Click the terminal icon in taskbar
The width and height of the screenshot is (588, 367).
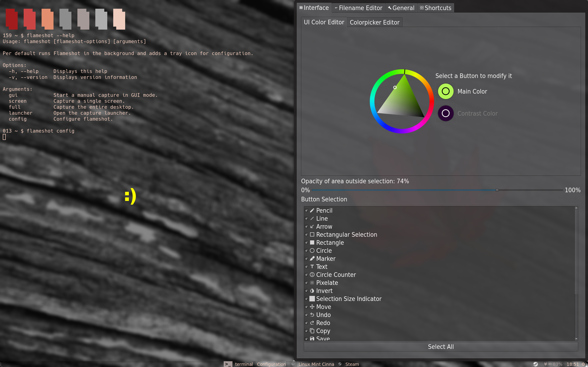(x=228, y=364)
